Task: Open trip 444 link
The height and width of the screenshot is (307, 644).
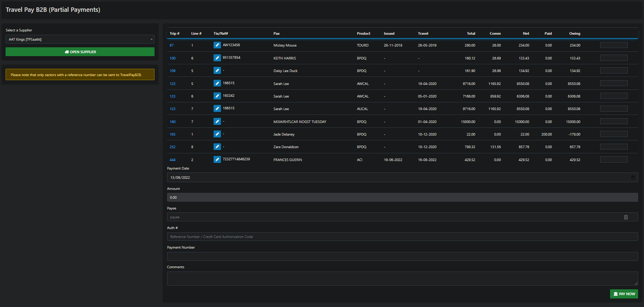Action: [x=172, y=160]
